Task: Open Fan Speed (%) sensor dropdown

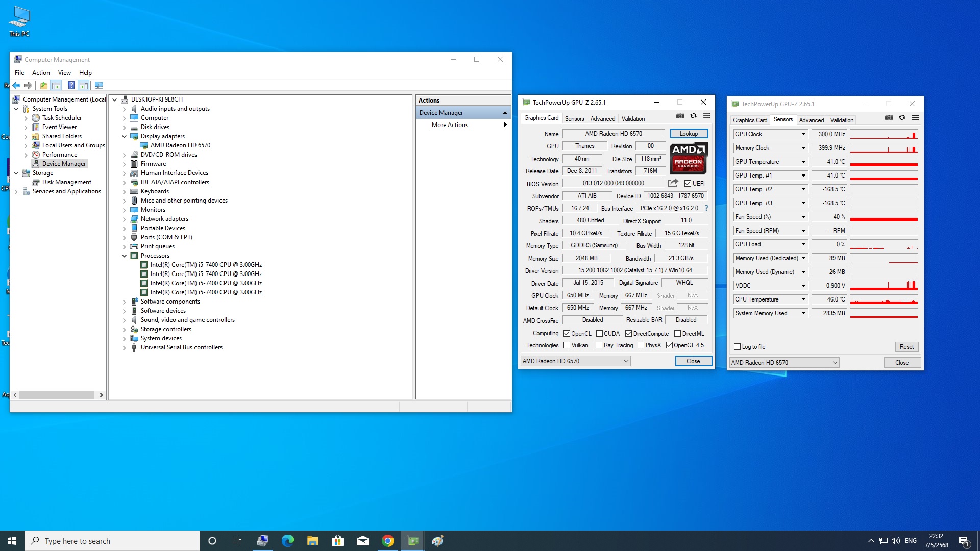Action: 803,217
